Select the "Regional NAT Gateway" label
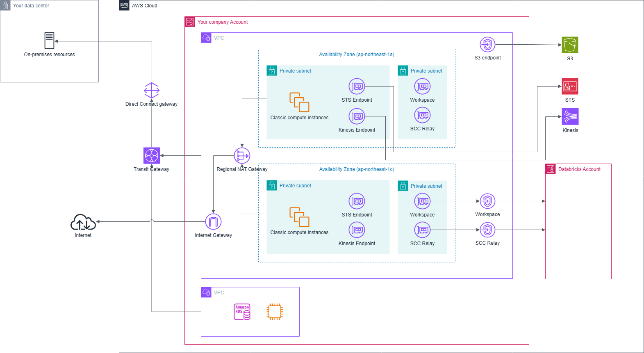Image resolution: width=644 pixels, height=353 pixels. coord(242,169)
